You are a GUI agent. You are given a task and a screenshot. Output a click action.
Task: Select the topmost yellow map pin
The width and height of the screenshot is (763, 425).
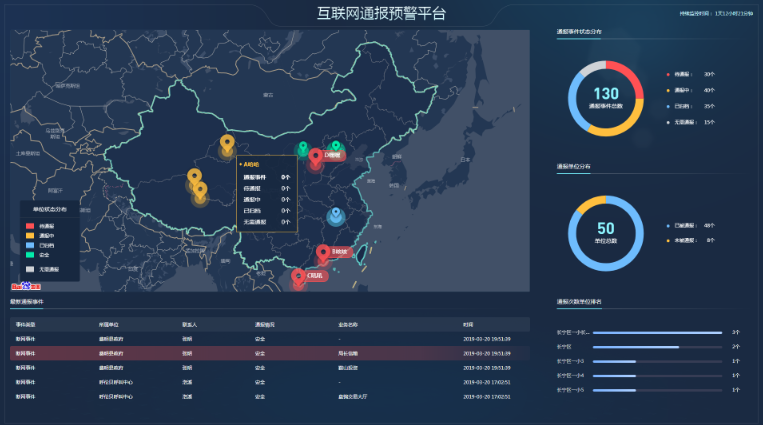click(227, 143)
